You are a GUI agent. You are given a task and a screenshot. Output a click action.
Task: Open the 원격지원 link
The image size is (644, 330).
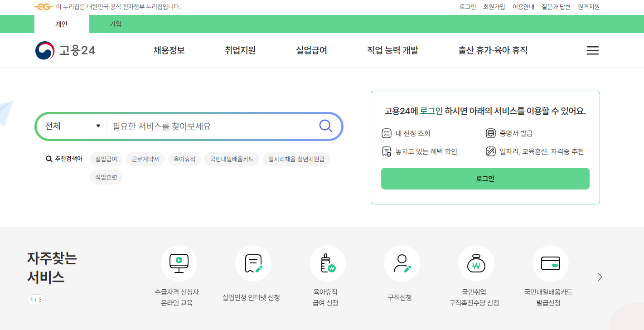tap(589, 7)
